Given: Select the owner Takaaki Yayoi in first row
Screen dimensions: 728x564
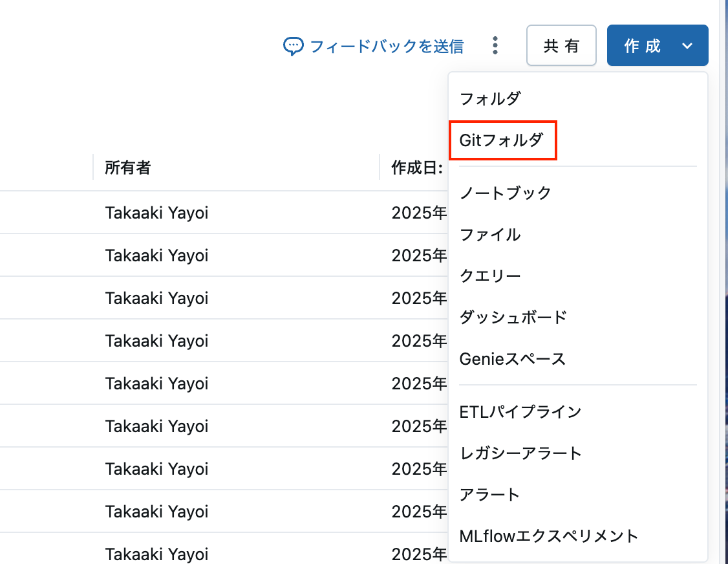Looking at the screenshot, I should [156, 212].
